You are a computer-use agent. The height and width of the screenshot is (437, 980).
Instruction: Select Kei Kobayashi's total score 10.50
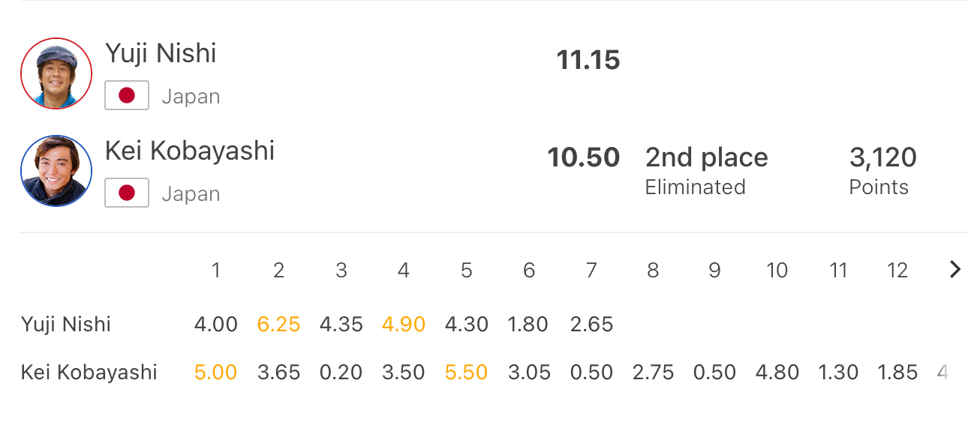pyautogui.click(x=583, y=157)
